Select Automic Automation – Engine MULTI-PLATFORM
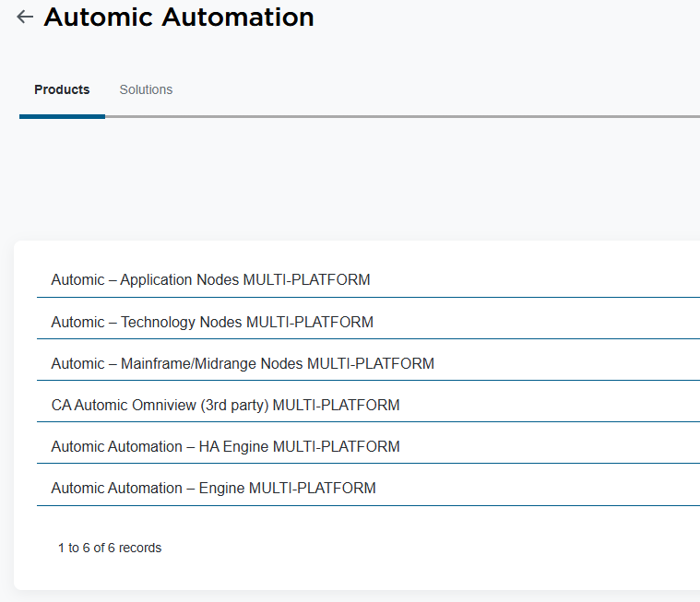Image resolution: width=700 pixels, height=602 pixels. point(213,489)
